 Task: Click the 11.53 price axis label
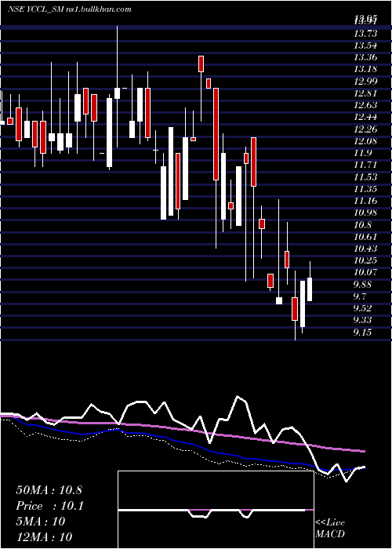tap(366, 176)
